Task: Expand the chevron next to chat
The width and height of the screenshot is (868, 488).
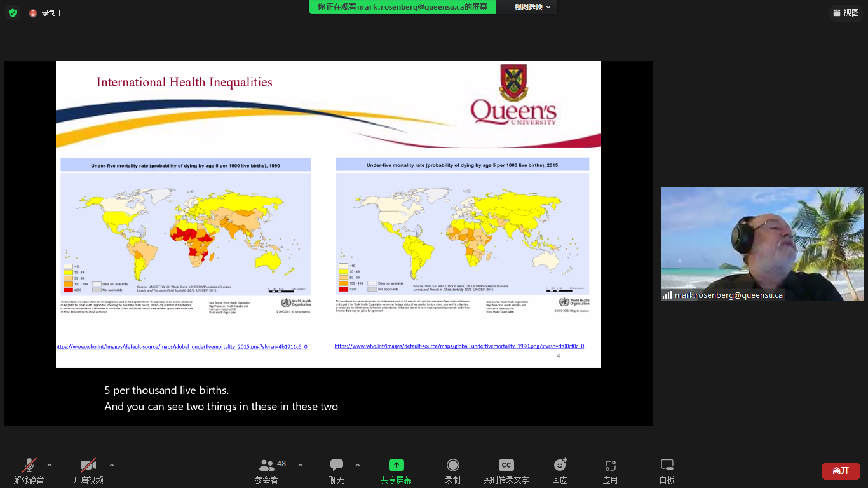Action: pos(358,465)
